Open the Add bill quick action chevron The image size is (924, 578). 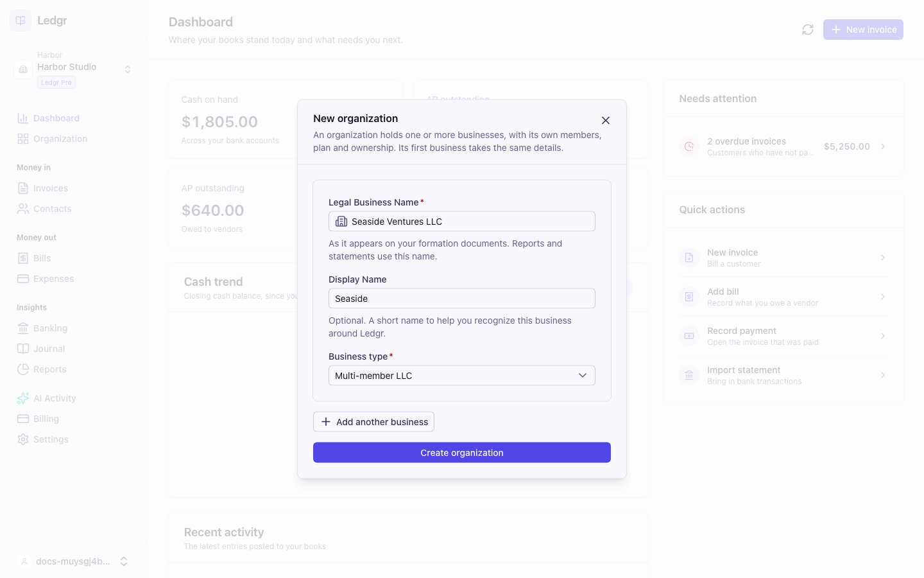pos(883,297)
